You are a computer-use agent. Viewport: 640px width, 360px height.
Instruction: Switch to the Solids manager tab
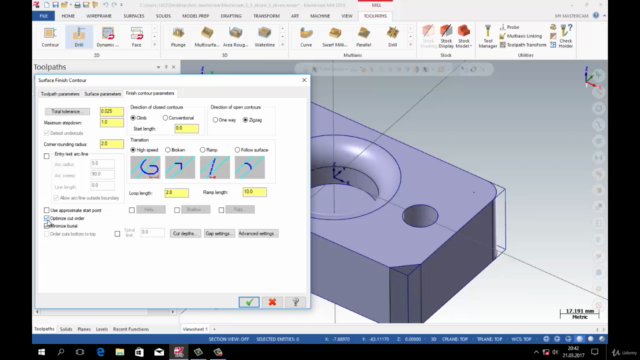click(x=66, y=329)
